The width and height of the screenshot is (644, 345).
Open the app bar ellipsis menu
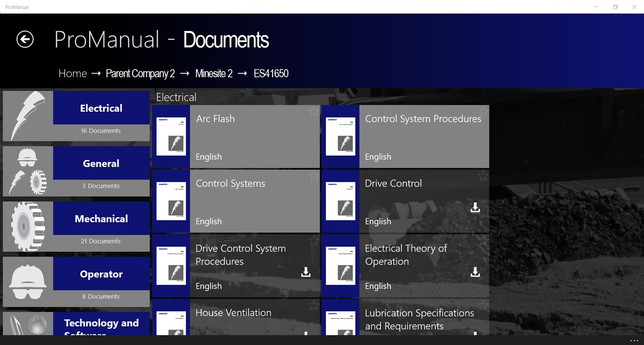634,341
